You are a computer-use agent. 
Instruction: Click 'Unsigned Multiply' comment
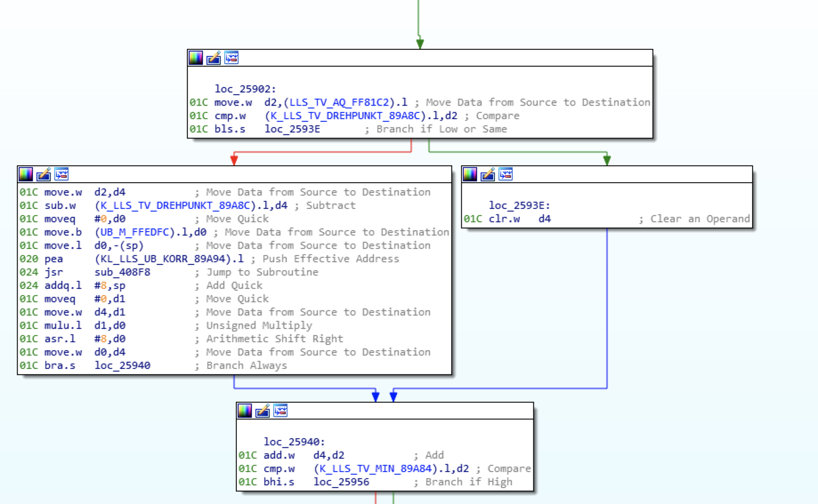(x=259, y=325)
